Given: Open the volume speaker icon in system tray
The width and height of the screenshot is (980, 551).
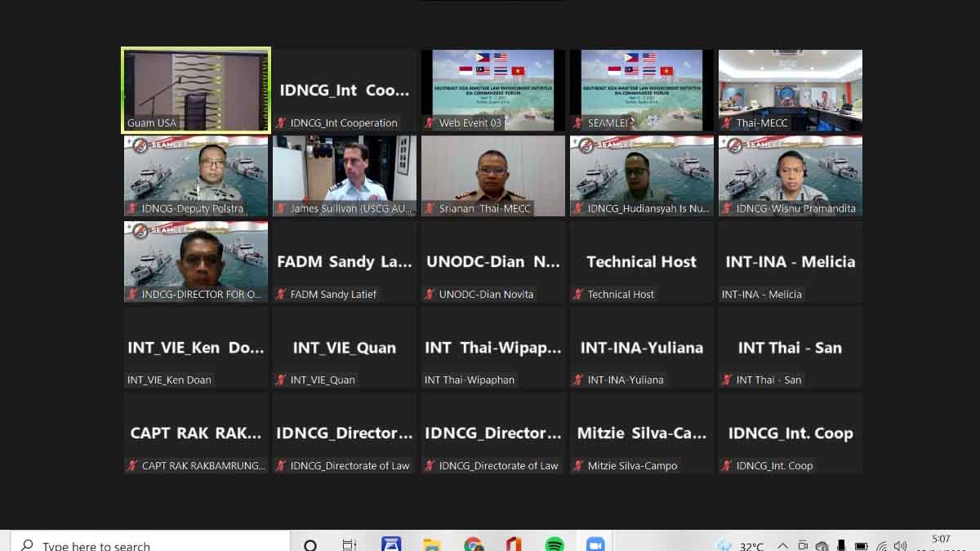Looking at the screenshot, I should click(x=900, y=545).
